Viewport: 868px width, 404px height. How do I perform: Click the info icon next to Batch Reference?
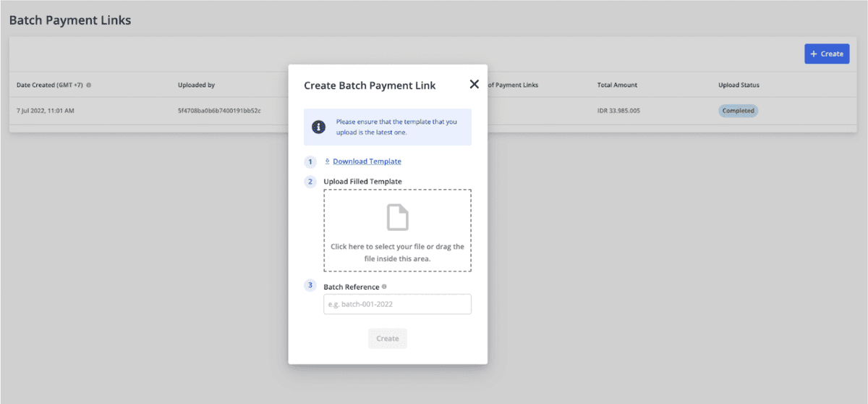coord(384,287)
